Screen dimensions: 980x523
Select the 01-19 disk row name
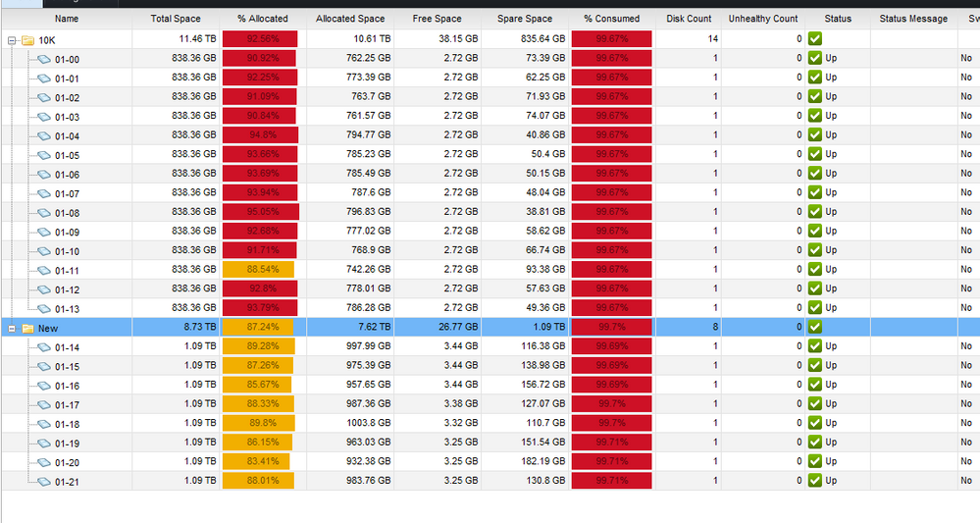[67, 443]
